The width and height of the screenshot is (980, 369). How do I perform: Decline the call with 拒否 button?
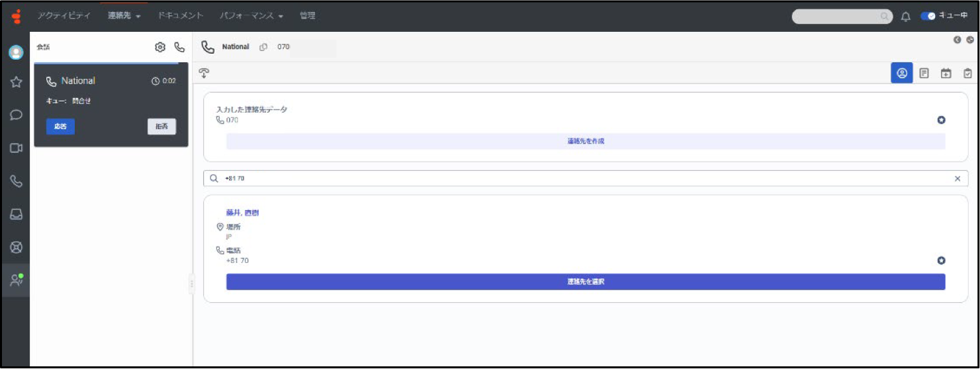[x=161, y=127]
